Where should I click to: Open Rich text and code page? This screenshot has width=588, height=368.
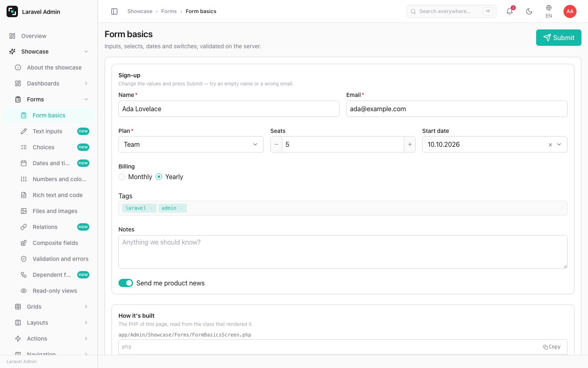coord(49,195)
